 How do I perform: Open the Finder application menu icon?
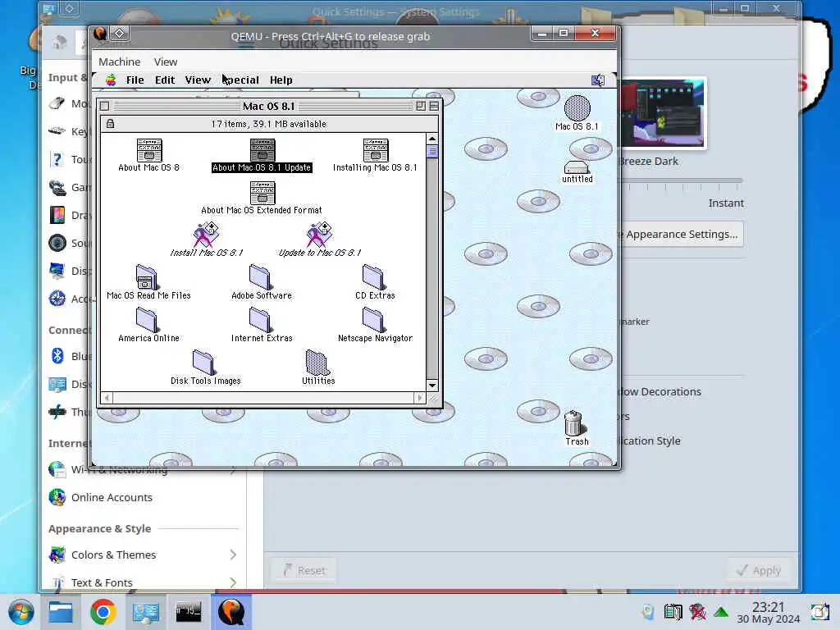click(x=598, y=80)
